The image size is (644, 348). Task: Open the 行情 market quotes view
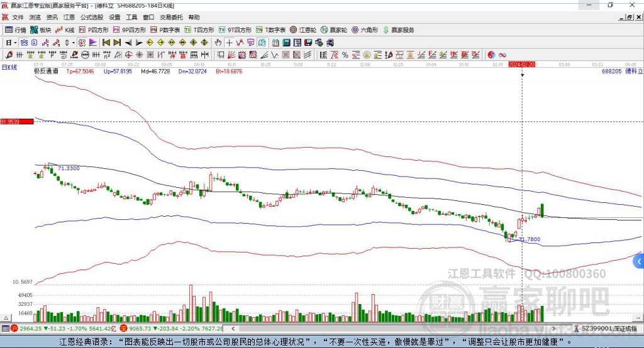(x=15, y=30)
